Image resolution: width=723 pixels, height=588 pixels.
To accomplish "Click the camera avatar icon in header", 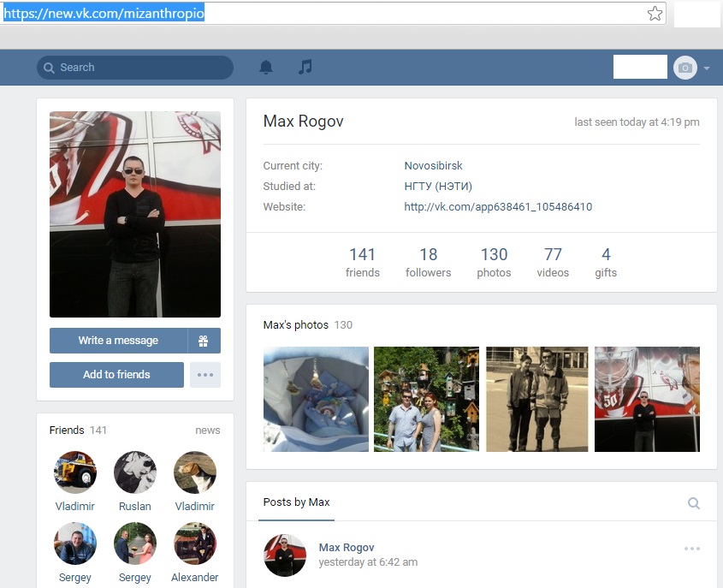I will point(684,68).
